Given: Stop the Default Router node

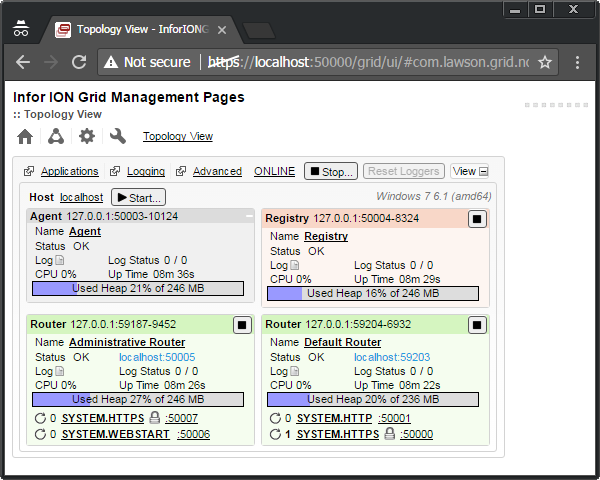Looking at the screenshot, I should pyautogui.click(x=477, y=325).
